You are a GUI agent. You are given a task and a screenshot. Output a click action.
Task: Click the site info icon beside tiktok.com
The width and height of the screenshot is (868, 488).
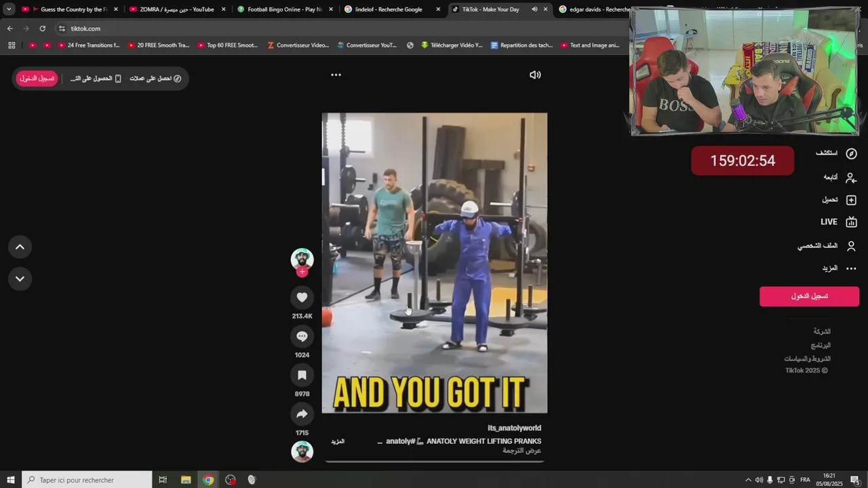pos(62,28)
